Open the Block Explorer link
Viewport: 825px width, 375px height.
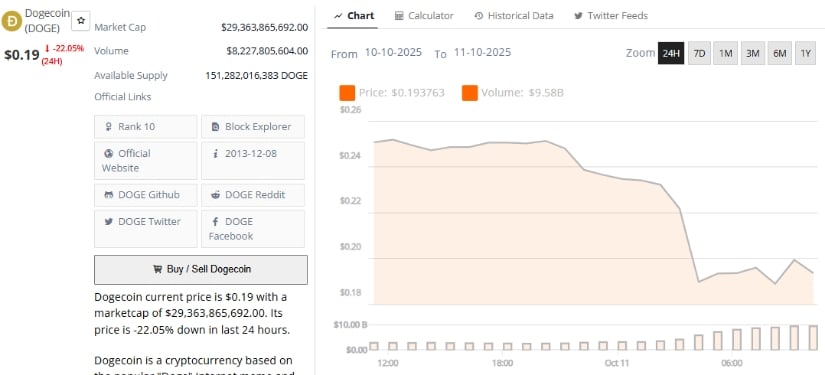(x=253, y=127)
